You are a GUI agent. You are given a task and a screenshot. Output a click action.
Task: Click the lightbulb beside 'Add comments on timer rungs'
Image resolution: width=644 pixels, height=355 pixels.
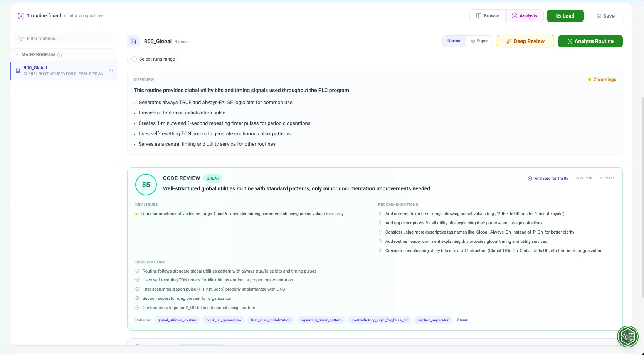[380, 214]
